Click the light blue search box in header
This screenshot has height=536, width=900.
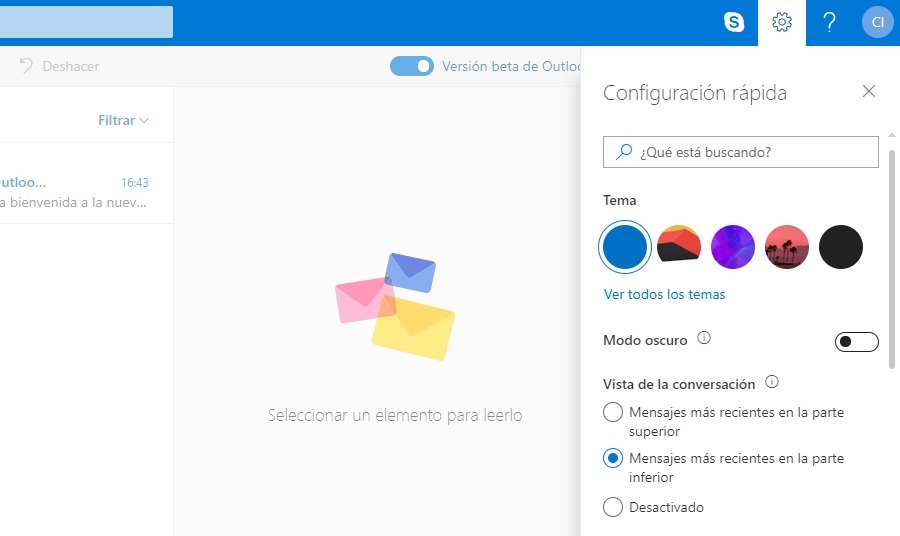point(86,22)
